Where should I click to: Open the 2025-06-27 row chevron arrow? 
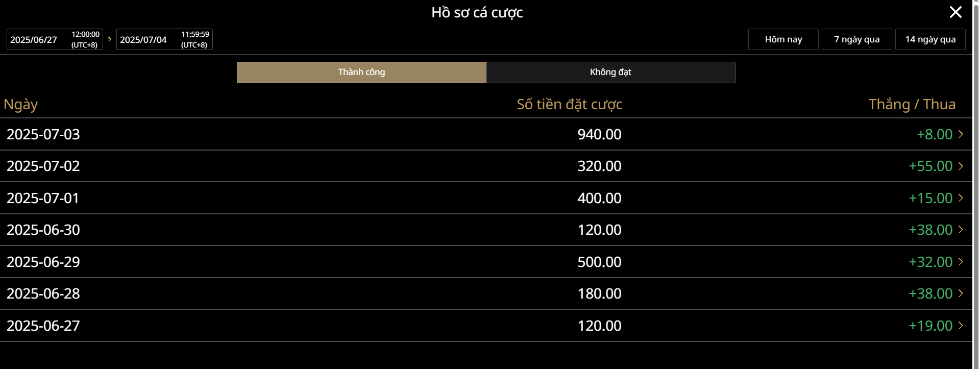click(x=961, y=326)
